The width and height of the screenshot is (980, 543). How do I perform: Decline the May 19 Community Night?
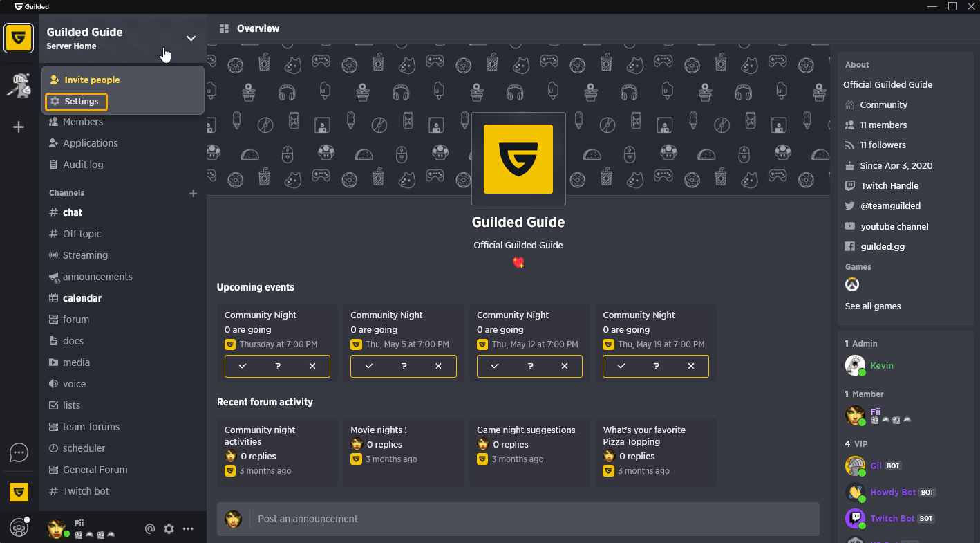[691, 366]
